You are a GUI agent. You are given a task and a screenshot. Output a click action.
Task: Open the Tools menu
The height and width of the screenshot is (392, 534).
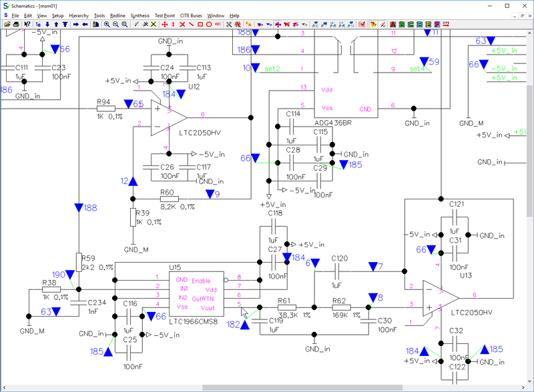[99, 15]
